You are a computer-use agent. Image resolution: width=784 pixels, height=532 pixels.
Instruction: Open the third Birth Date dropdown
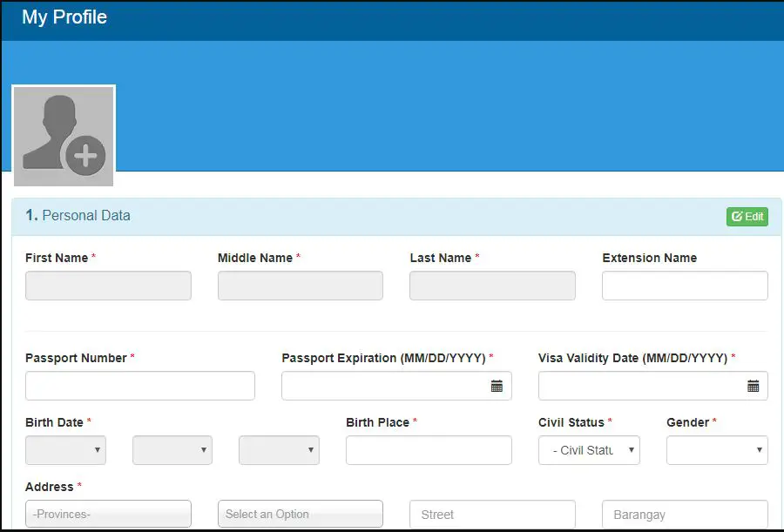click(279, 450)
